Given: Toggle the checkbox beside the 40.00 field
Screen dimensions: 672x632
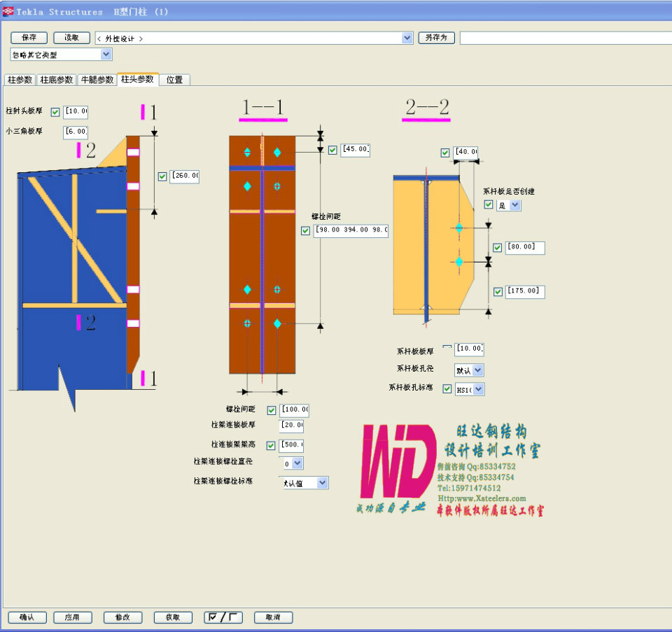Looking at the screenshot, I should 445,153.
